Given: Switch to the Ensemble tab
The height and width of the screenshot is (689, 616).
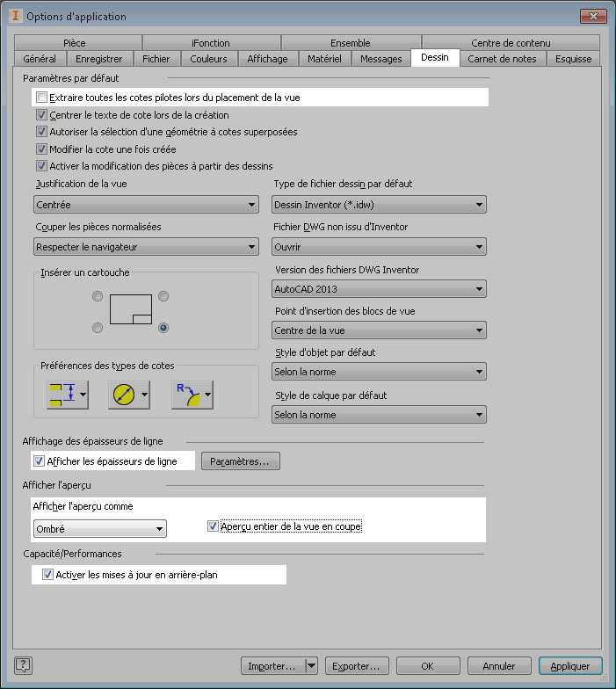Looking at the screenshot, I should pos(351,42).
